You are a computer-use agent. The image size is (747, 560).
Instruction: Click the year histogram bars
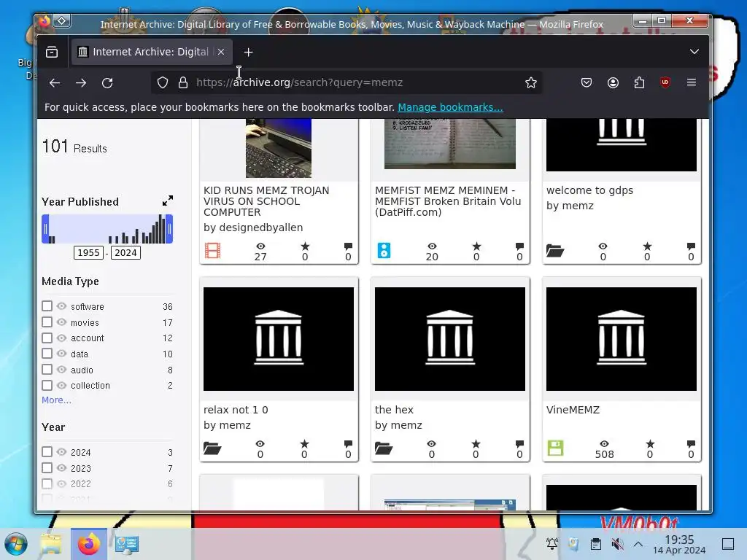(107, 229)
